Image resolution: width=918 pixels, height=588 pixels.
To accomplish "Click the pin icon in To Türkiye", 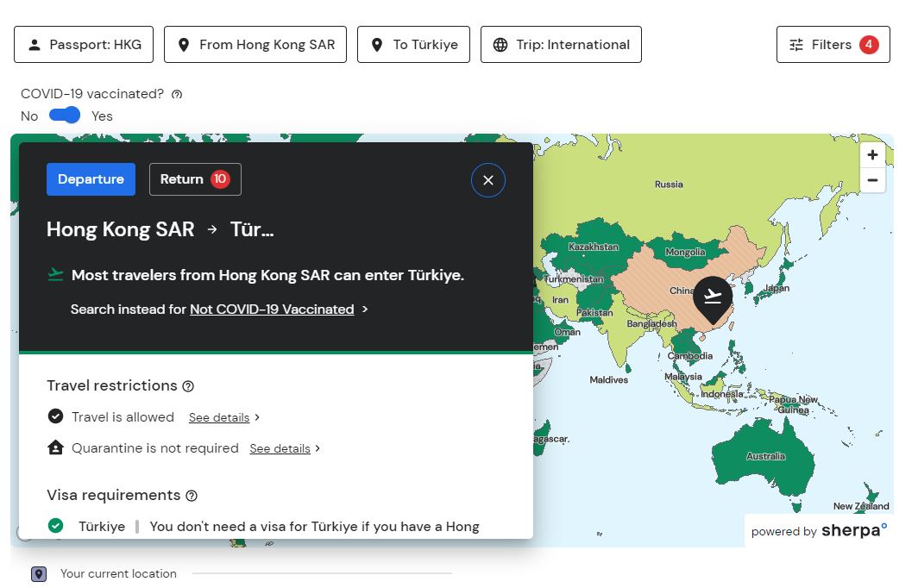I will 377,45.
